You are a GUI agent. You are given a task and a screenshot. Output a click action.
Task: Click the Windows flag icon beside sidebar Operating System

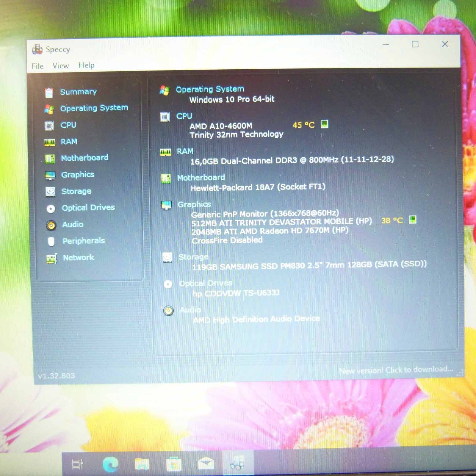(49, 109)
